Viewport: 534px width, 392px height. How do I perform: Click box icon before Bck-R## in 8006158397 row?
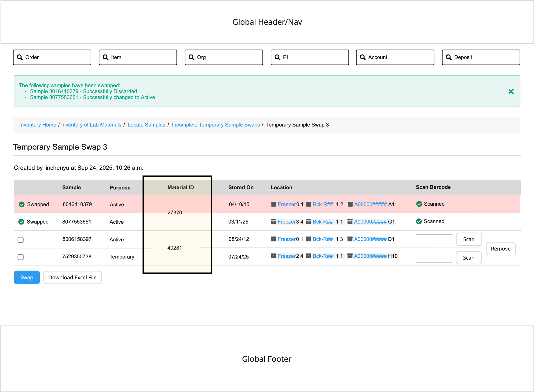pos(308,239)
